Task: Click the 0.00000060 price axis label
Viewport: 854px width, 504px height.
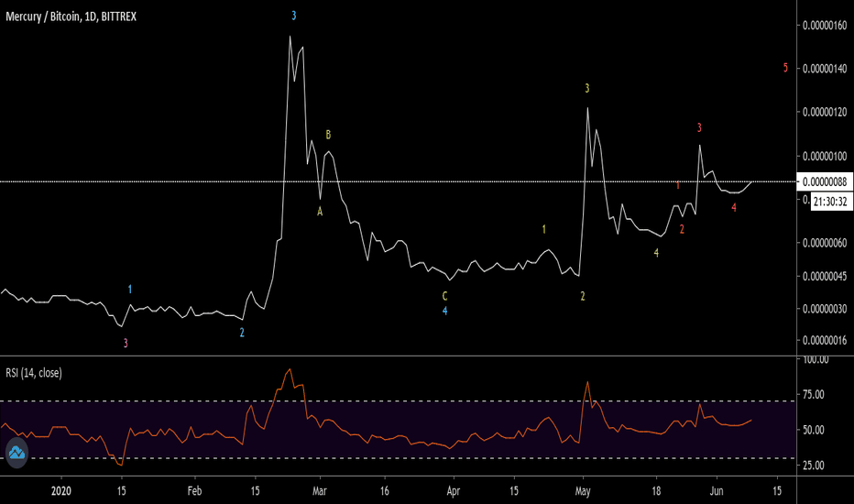Action: point(825,243)
